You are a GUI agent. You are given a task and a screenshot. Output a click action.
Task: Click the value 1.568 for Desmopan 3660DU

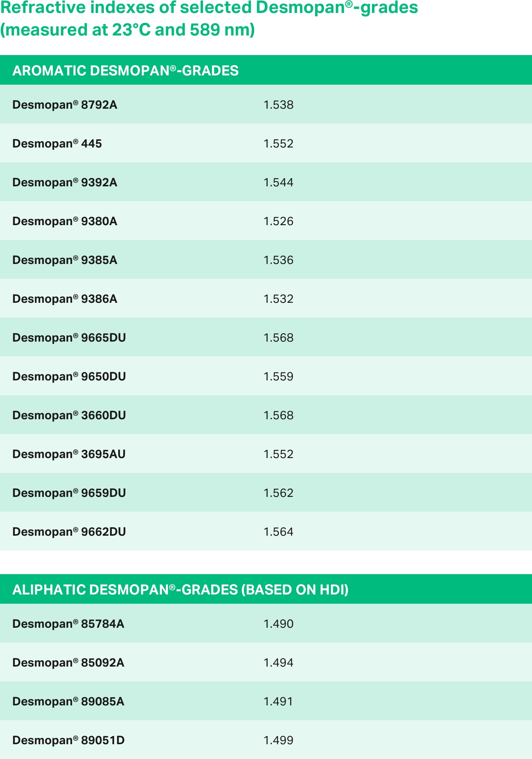pos(279,416)
